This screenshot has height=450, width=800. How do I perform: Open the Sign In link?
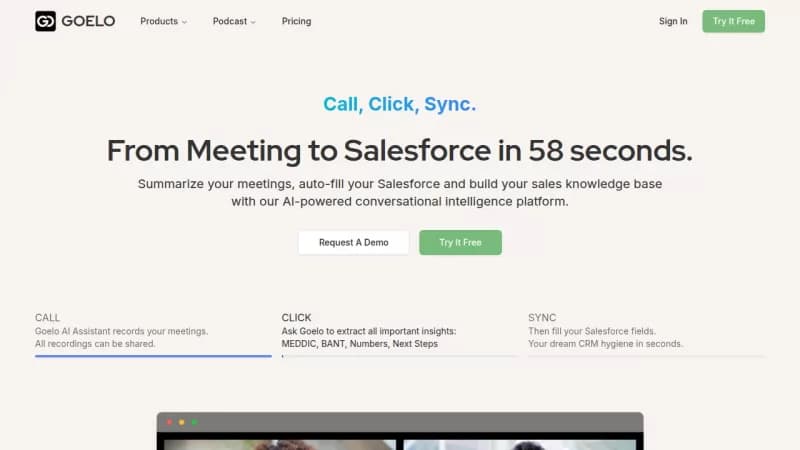[673, 21]
